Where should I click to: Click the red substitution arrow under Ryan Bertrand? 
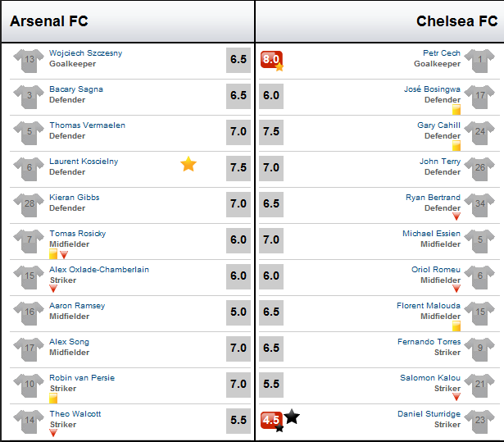pyautogui.click(x=456, y=216)
